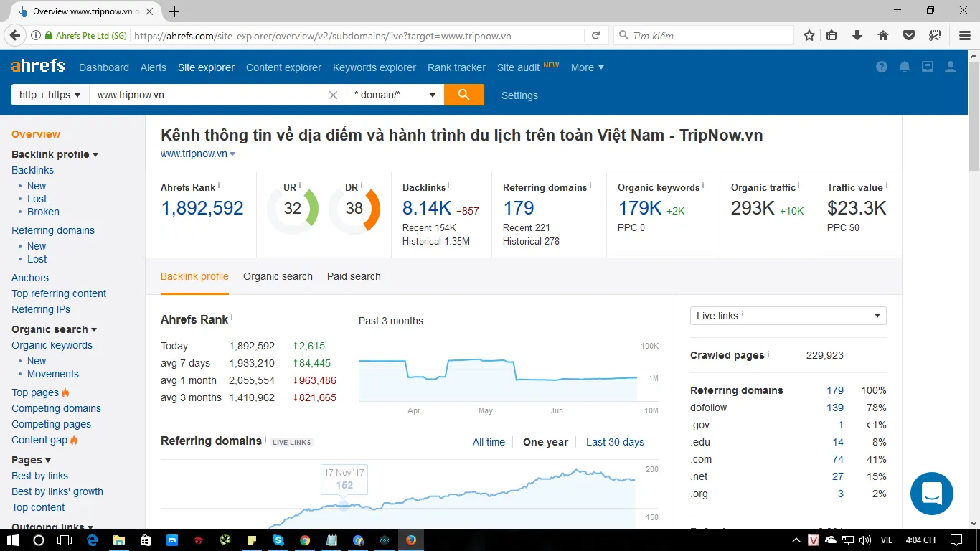
Task: Expand the Live links dropdown
Action: 788,316
